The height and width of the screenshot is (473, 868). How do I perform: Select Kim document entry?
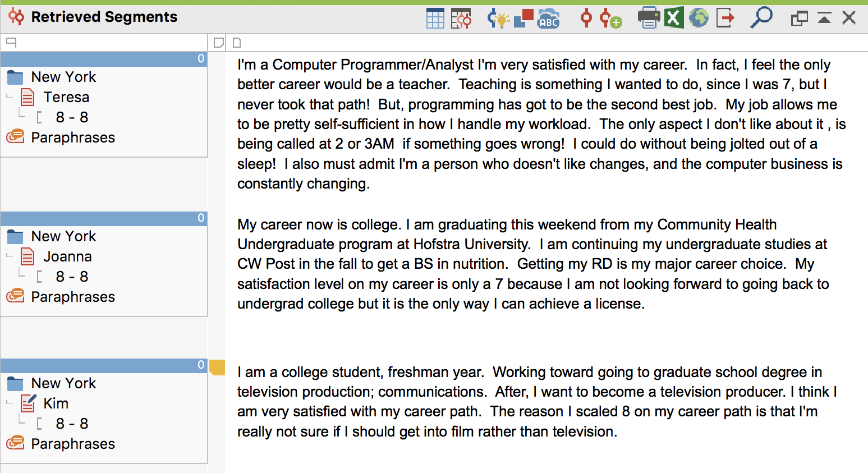tap(56, 403)
